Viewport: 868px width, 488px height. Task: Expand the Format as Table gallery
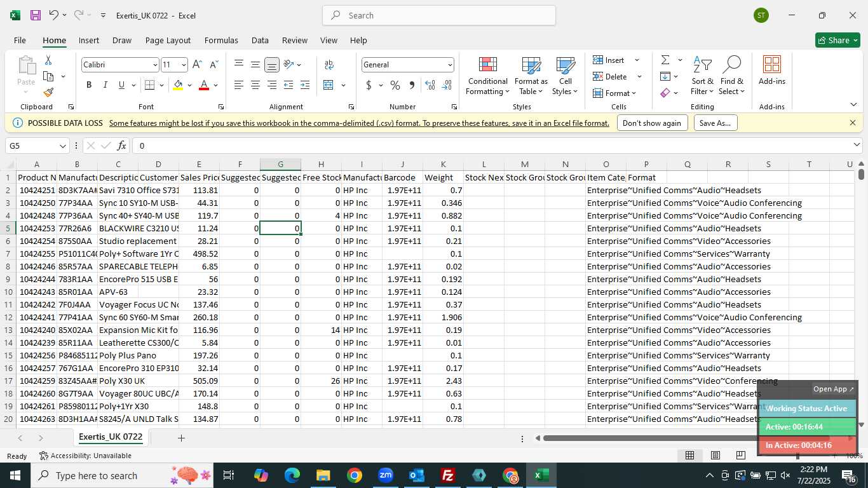(531, 77)
